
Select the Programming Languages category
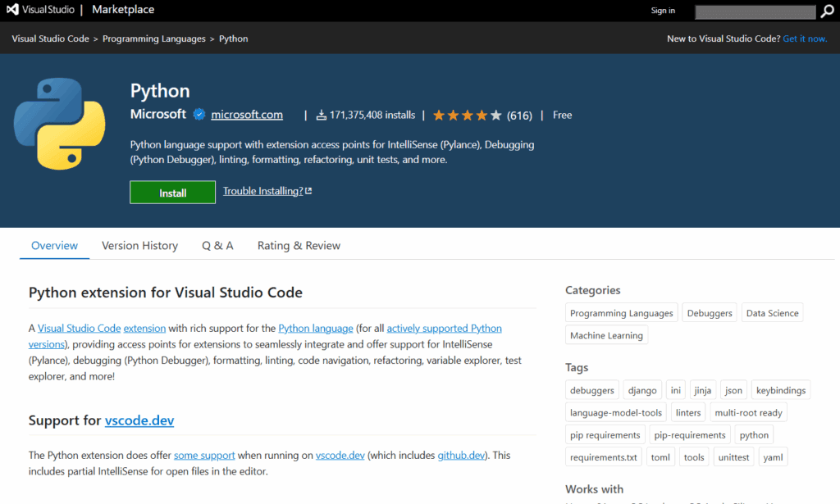(622, 313)
